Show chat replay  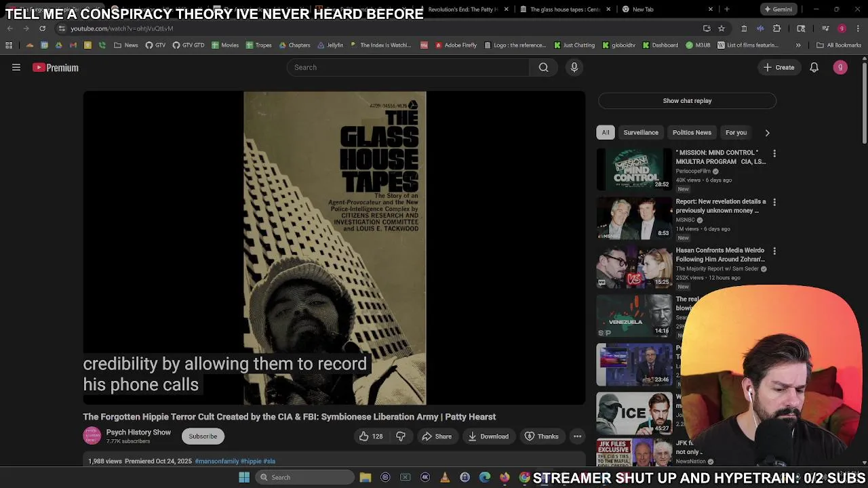pyautogui.click(x=687, y=101)
